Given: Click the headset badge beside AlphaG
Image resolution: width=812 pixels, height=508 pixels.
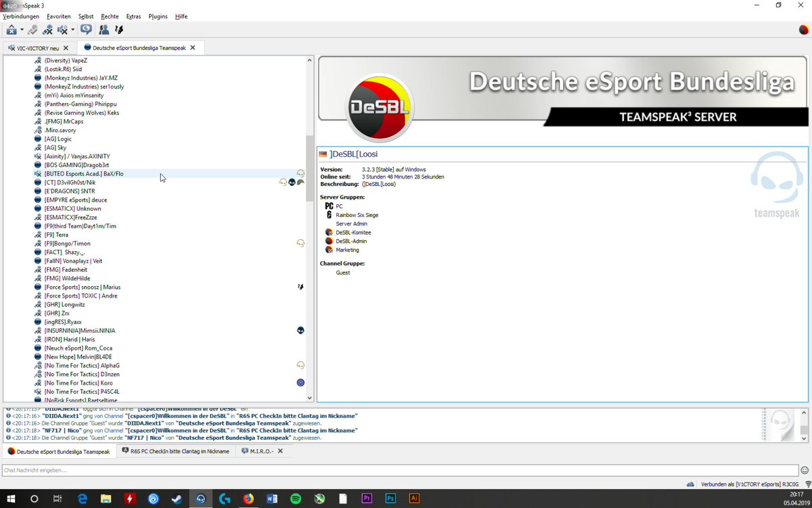Looking at the screenshot, I should pyautogui.click(x=300, y=365).
